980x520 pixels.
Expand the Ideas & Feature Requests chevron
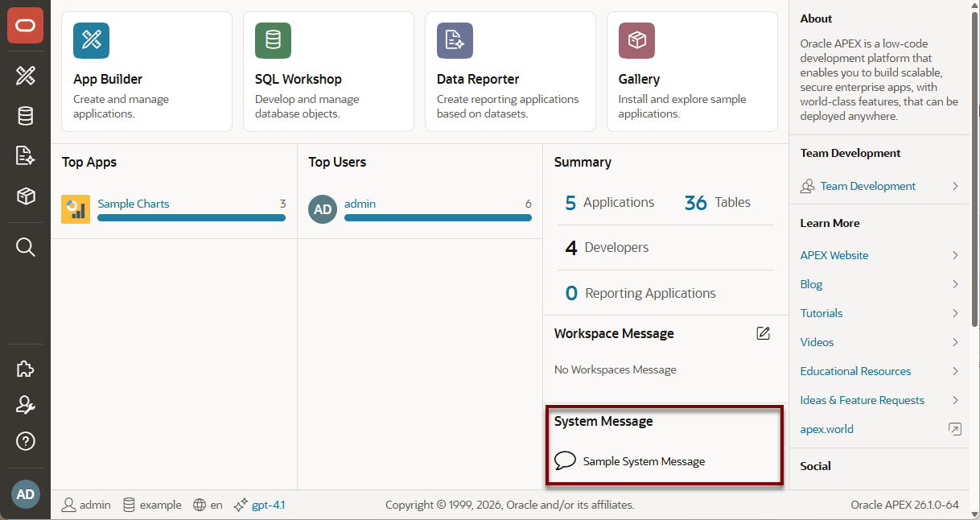(955, 400)
